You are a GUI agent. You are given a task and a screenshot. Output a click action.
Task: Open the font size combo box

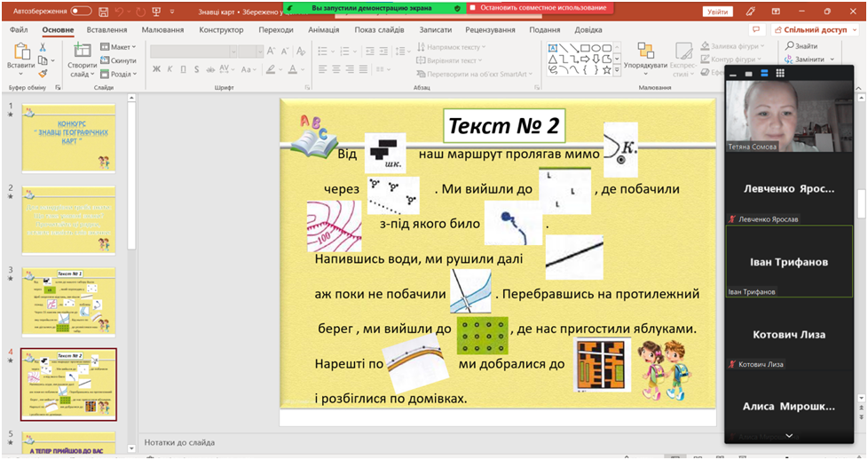pyautogui.click(x=251, y=52)
